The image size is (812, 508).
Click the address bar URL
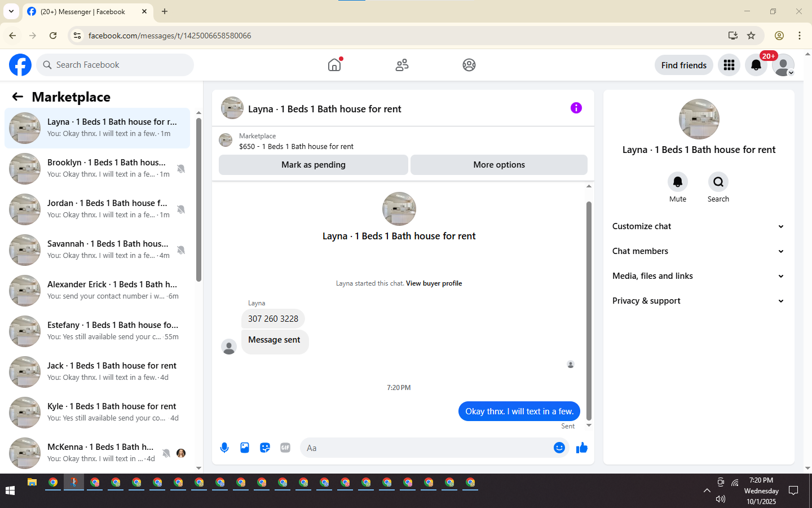pos(170,36)
